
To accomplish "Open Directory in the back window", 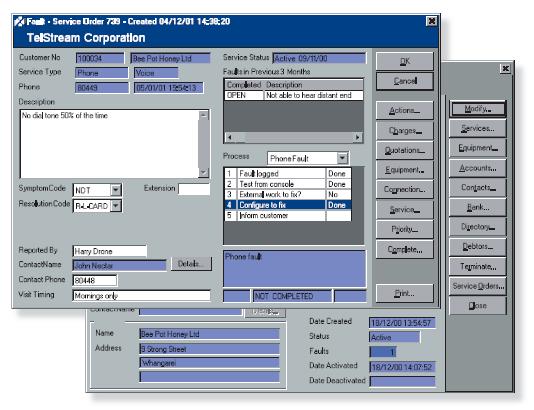I will [478, 227].
